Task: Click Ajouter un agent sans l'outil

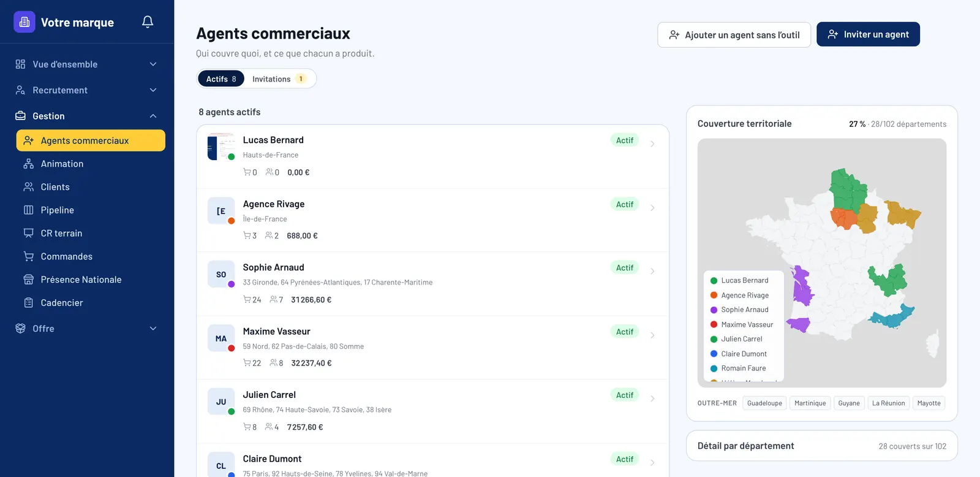Action: point(734,35)
